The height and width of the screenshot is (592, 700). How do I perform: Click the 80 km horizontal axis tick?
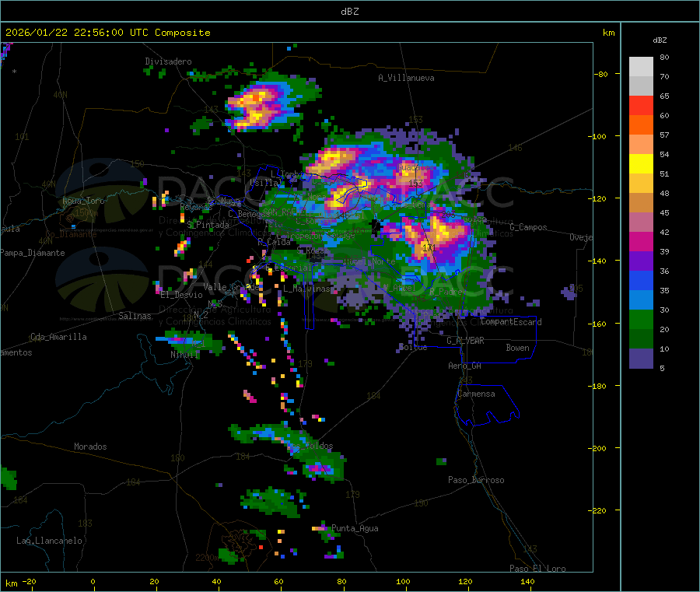[341, 581]
